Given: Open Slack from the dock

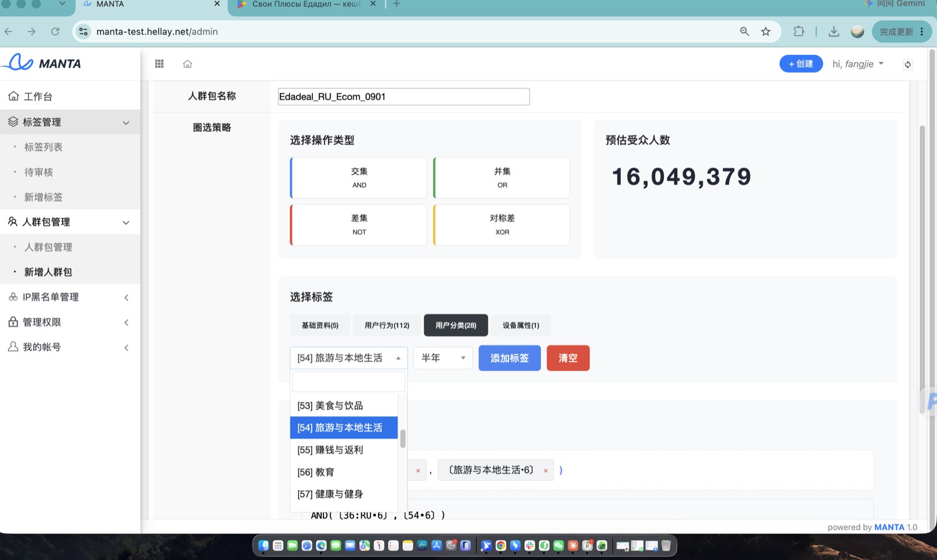Looking at the screenshot, I should point(530,546).
